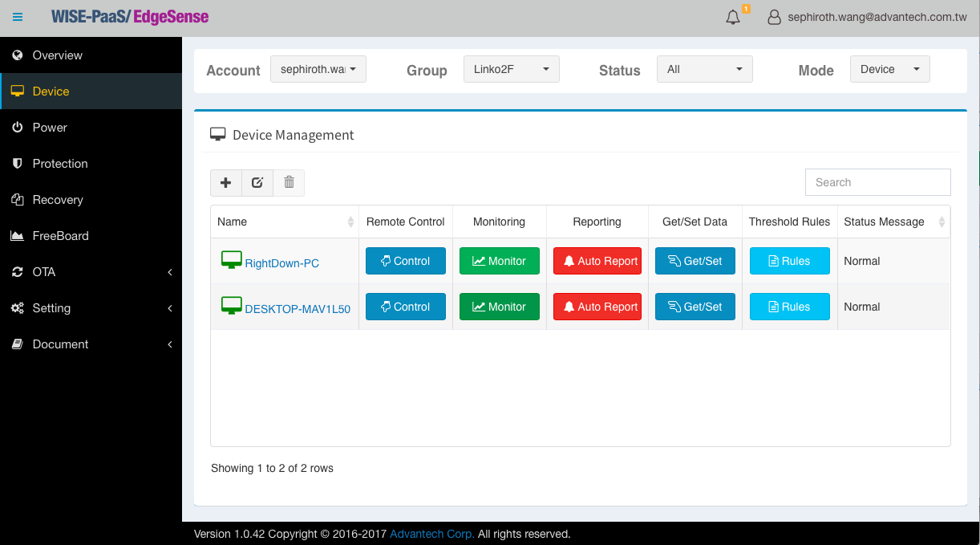
Task: Click DESKTOP-MAV1L50 green monitor icon
Action: [231, 306]
